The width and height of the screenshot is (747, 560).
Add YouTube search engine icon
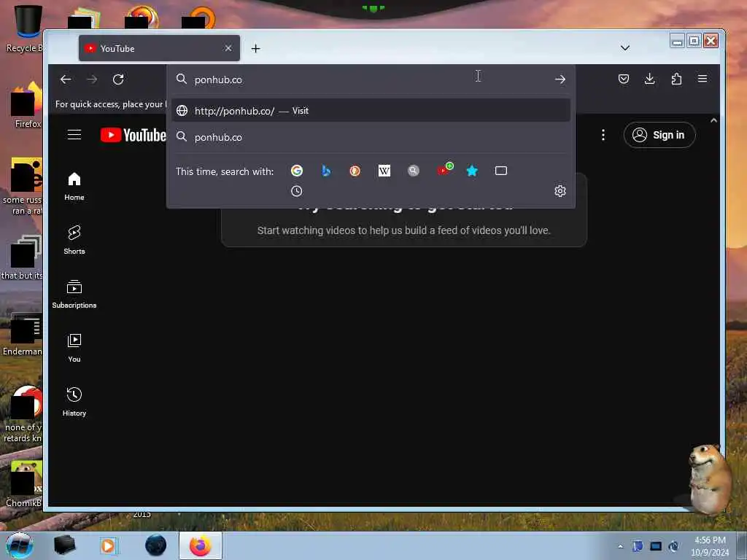[445, 169]
